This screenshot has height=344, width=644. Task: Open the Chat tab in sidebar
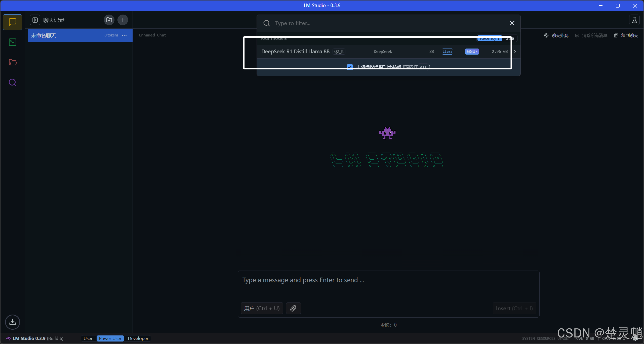coord(12,22)
